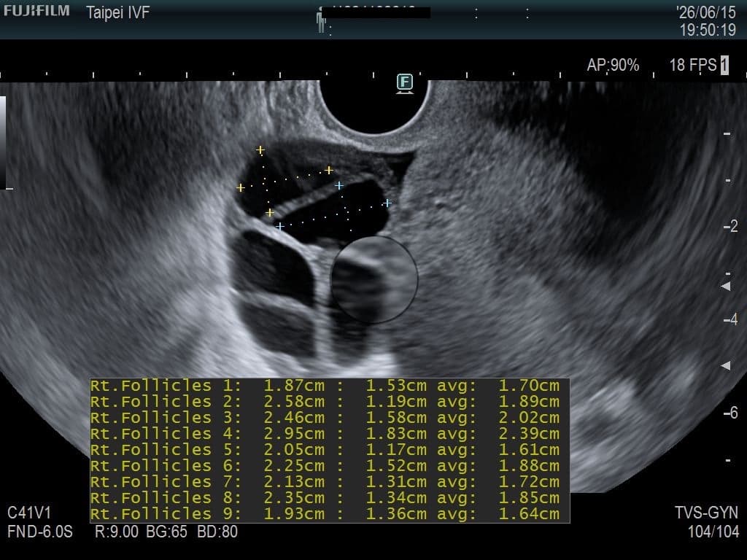747x560 pixels.
Task: Click the grayscale bar on left edge
Action: tap(3, 142)
